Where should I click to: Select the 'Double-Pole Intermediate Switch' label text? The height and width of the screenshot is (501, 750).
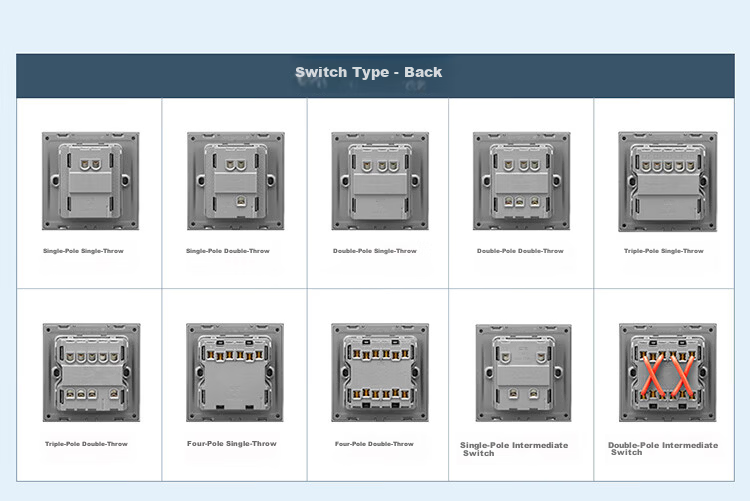tap(663, 448)
